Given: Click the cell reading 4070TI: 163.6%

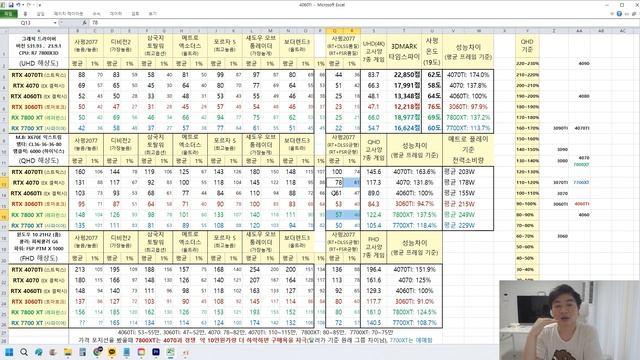Looking at the screenshot, I should 414,172.
